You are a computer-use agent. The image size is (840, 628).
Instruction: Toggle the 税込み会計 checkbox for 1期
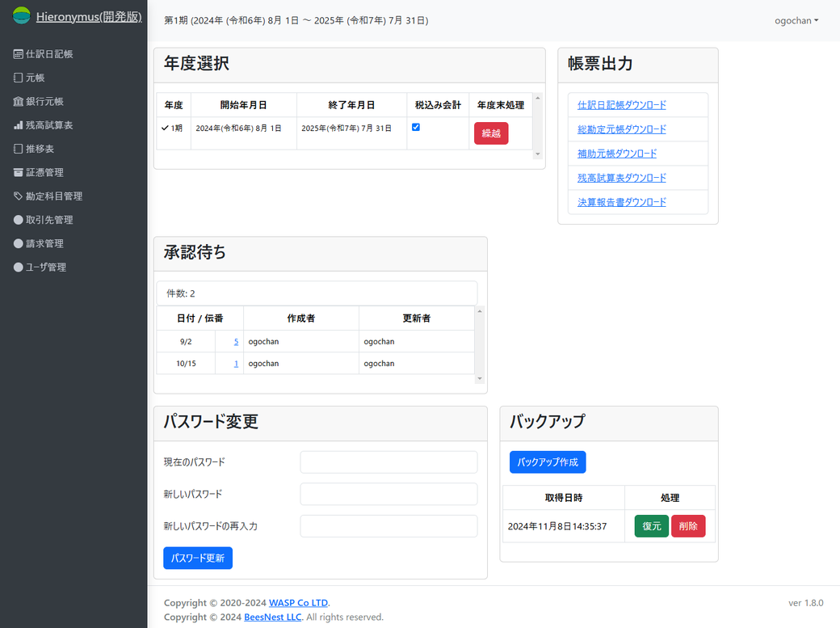(x=416, y=127)
